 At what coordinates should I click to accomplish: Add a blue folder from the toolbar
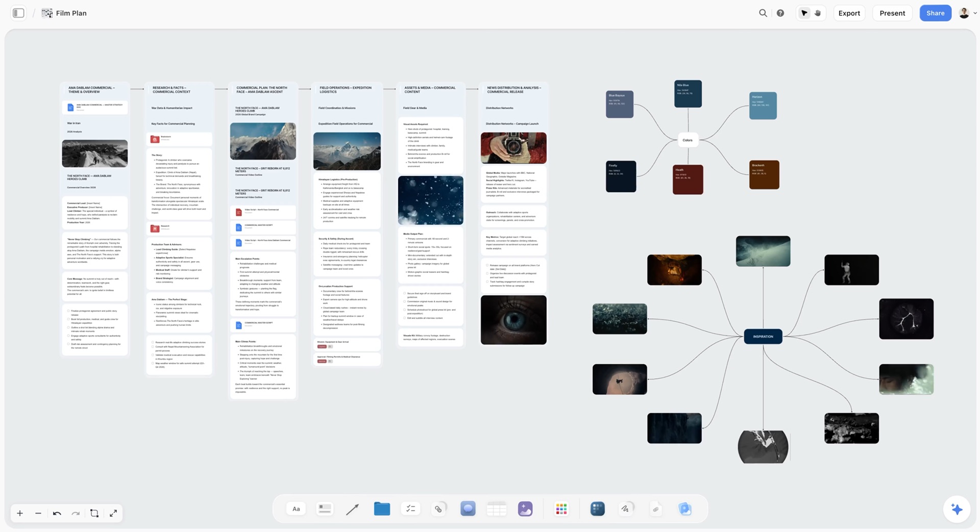(x=382, y=509)
